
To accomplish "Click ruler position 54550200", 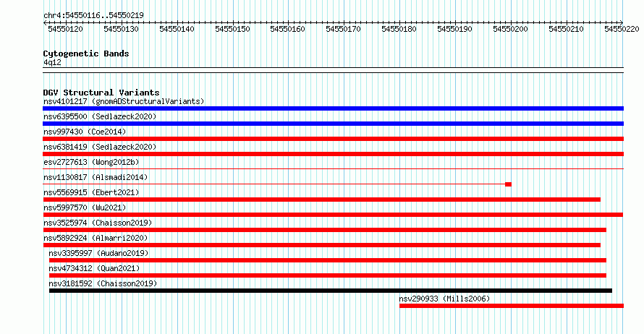I will pos(511,29).
